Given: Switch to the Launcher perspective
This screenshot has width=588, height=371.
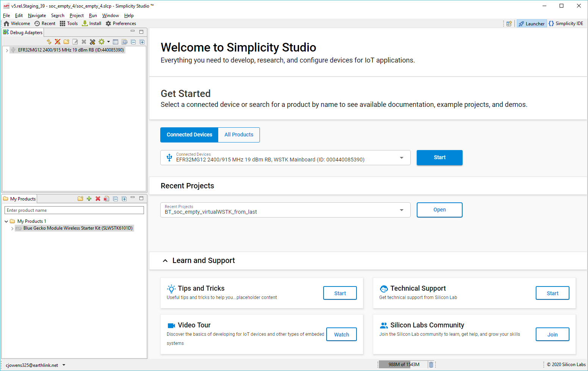Looking at the screenshot, I should point(532,23).
